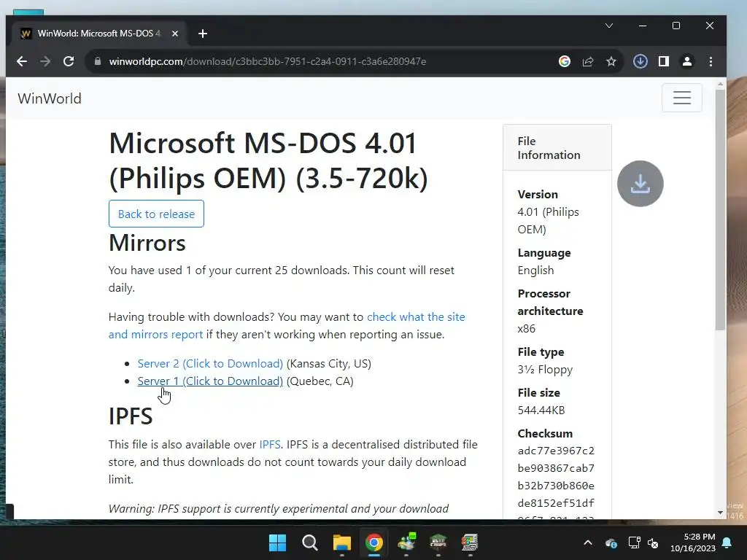This screenshot has height=560, width=747.
Task: Click the File Information panel header
Action: (x=557, y=147)
